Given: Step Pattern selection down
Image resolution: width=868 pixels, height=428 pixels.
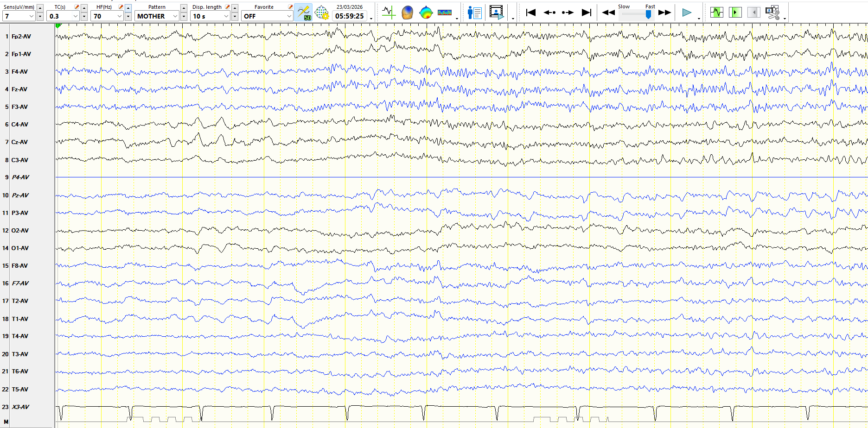Looking at the screenshot, I should coord(184,17).
